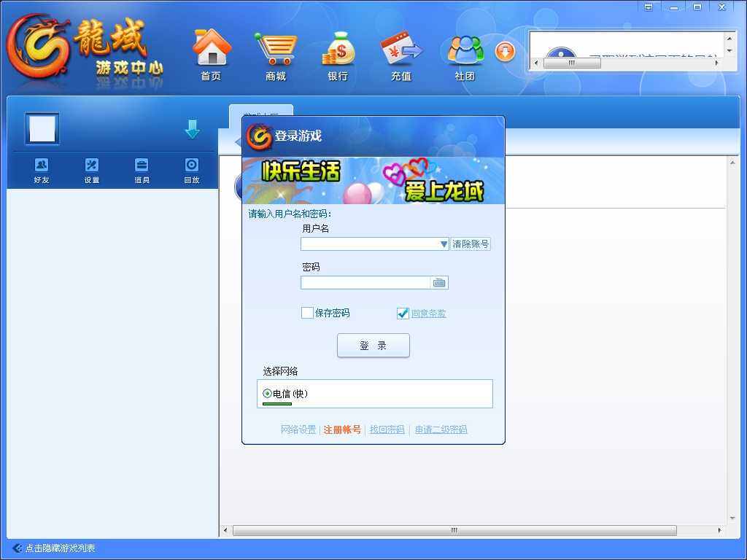This screenshot has height=560, width=747.
Task: Open the 好友 friends icon
Action: [42, 170]
